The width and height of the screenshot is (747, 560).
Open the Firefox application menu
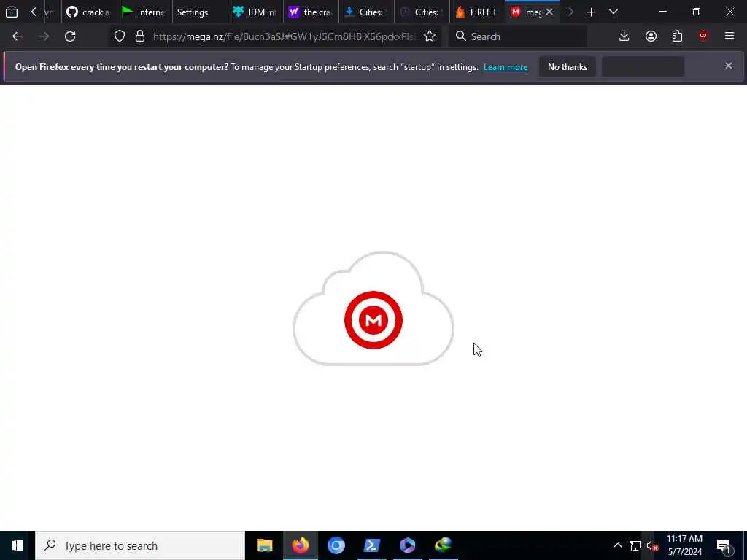729,36
